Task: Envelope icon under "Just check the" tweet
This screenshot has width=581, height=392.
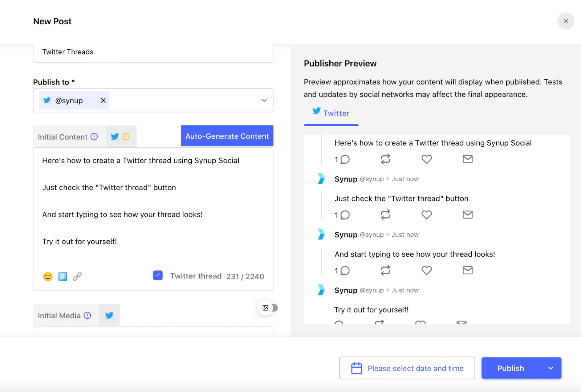Action: [468, 215]
